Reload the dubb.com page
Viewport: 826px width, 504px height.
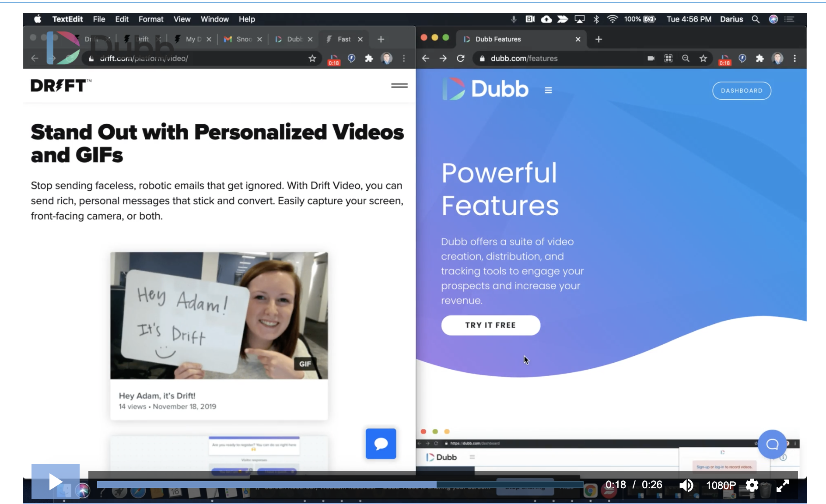tap(460, 58)
